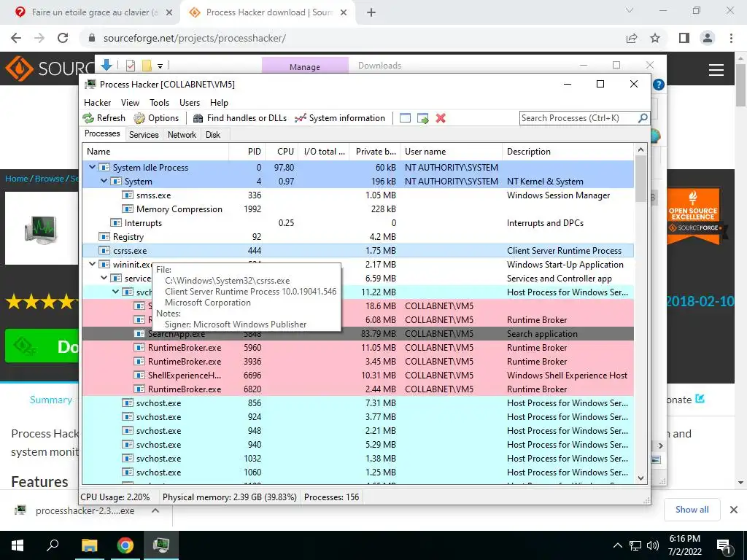Open SourceForge hamburger menu
This screenshot has width=747, height=560.
[716, 70]
